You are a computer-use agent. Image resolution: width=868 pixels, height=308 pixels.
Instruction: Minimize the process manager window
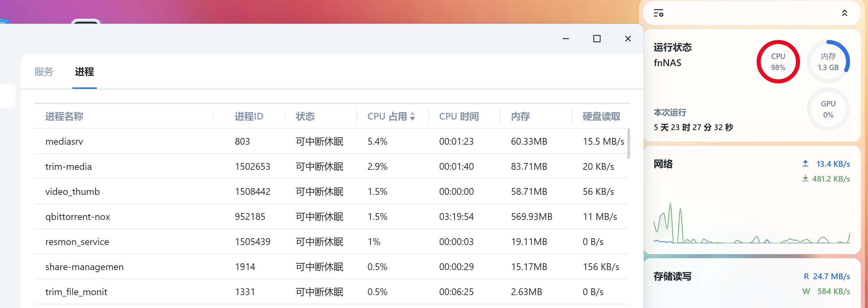[565, 39]
